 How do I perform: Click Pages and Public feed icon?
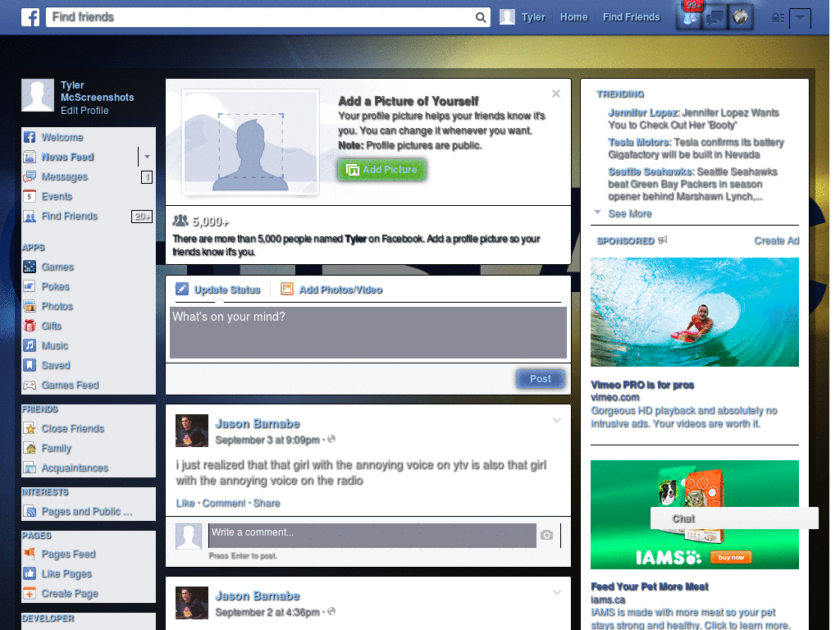tap(30, 512)
